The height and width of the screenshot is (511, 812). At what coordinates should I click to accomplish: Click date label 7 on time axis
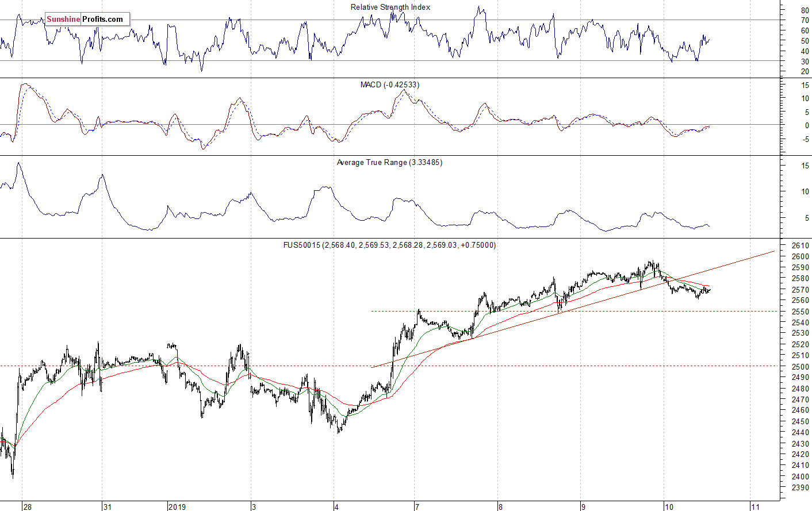tap(417, 506)
